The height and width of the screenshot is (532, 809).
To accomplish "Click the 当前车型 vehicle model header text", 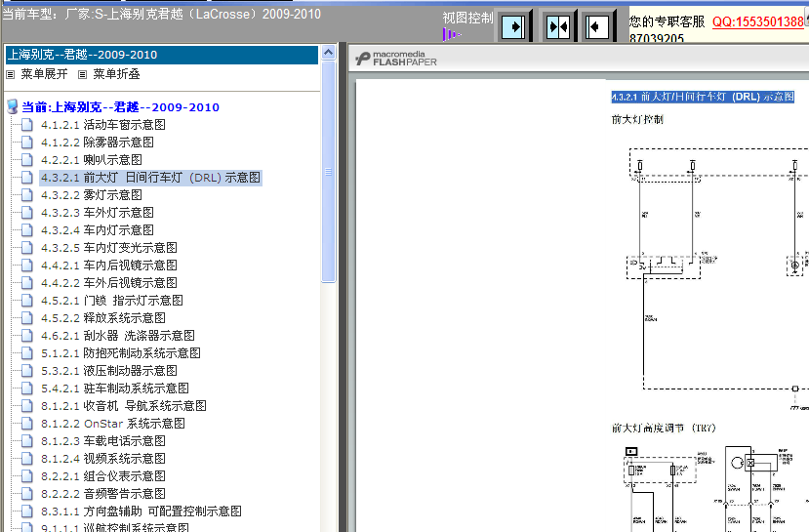I will [161, 14].
